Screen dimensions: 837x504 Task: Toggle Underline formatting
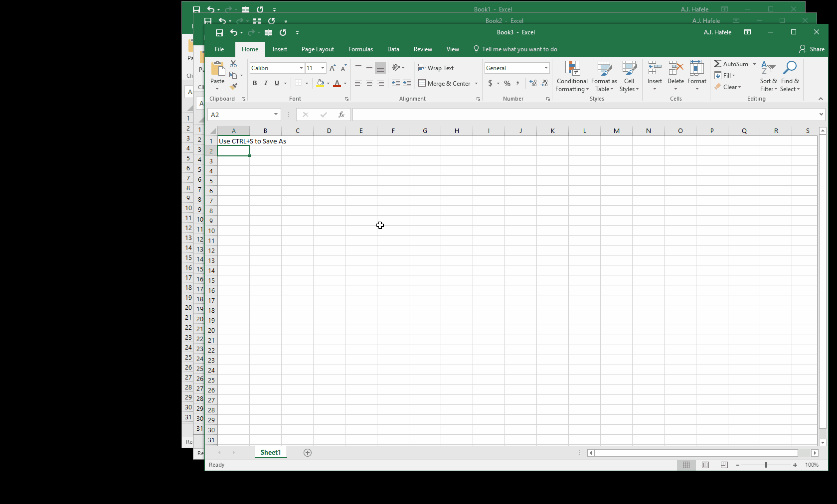[x=277, y=83]
